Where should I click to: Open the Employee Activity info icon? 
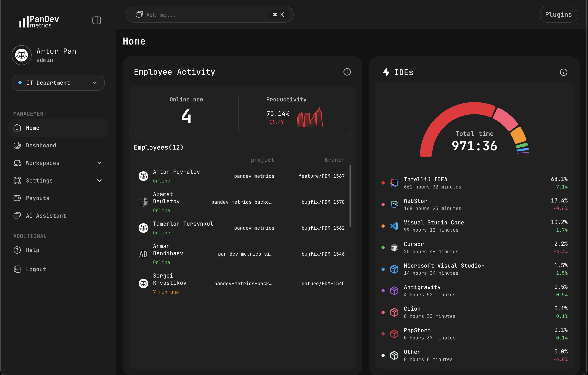tap(347, 72)
